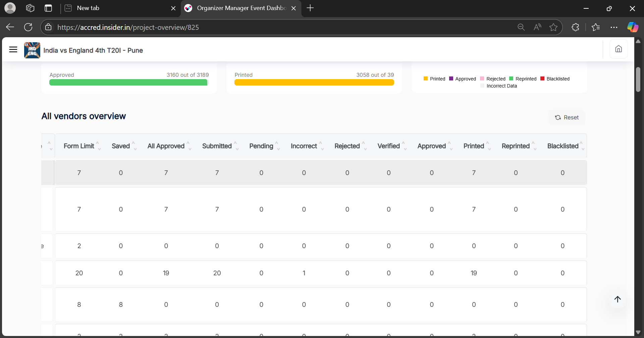The width and height of the screenshot is (644, 338).
Task: Open the Copilot icon in toolbar
Action: coord(633,27)
